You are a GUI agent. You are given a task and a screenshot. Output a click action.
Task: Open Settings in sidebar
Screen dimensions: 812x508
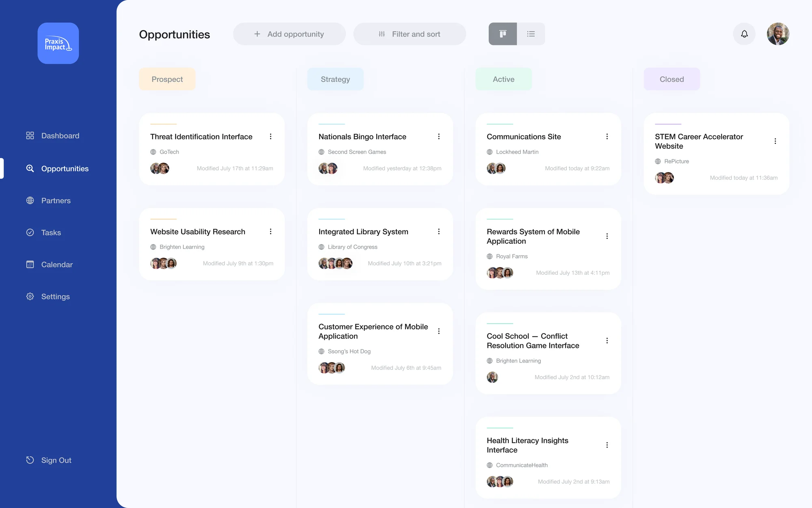click(48, 297)
